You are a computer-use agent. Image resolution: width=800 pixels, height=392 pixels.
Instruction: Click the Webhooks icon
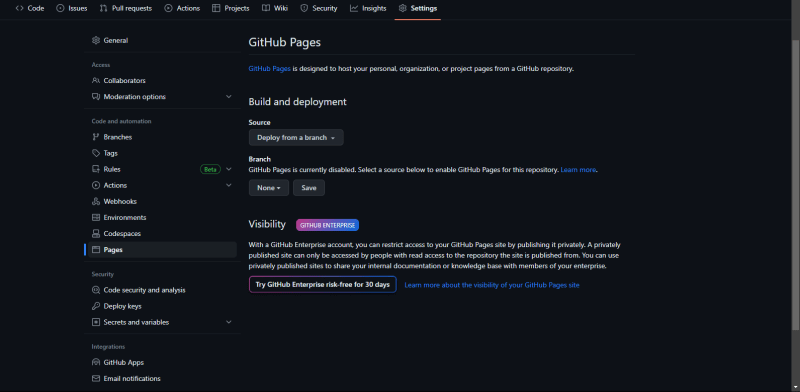96,201
